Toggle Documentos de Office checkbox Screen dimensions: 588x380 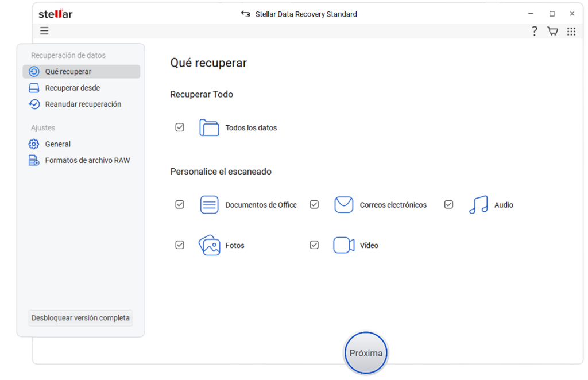pos(180,204)
